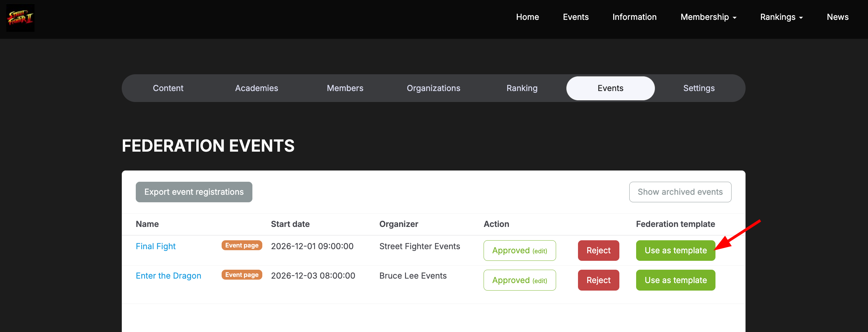Switch to the Ranking tab

point(522,88)
